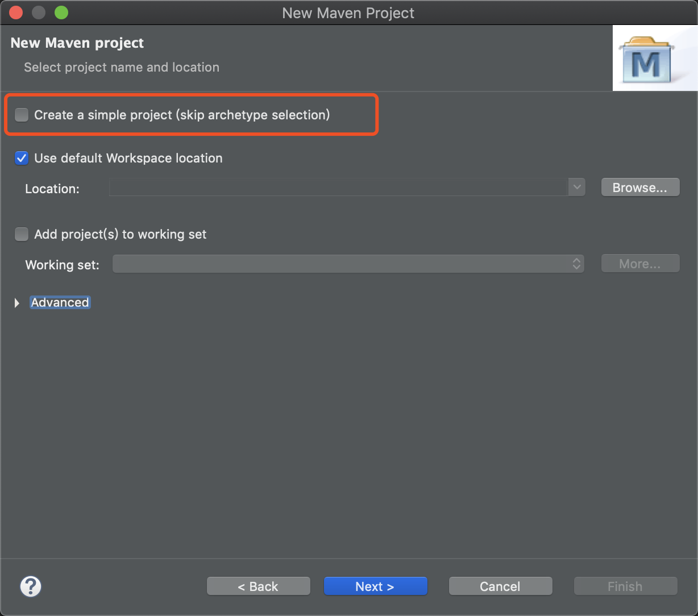Click the New Maven project heading
This screenshot has height=616, width=698.
click(77, 43)
